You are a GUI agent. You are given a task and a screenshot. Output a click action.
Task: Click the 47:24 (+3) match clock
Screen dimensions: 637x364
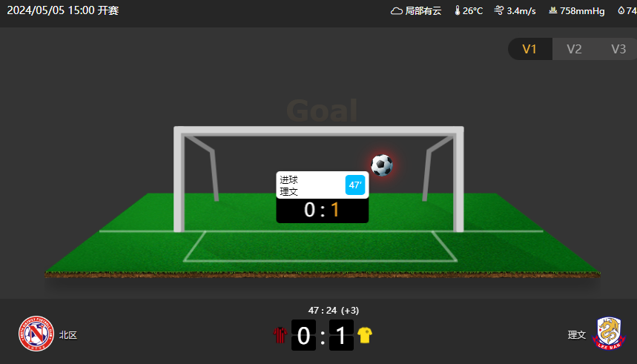pos(334,311)
